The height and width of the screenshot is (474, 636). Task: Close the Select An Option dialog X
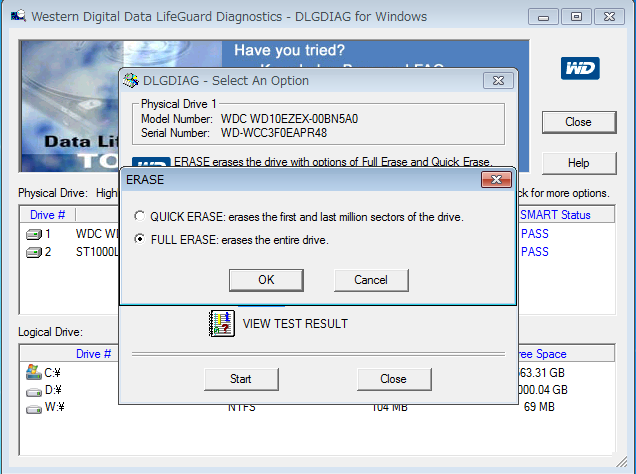[x=498, y=80]
